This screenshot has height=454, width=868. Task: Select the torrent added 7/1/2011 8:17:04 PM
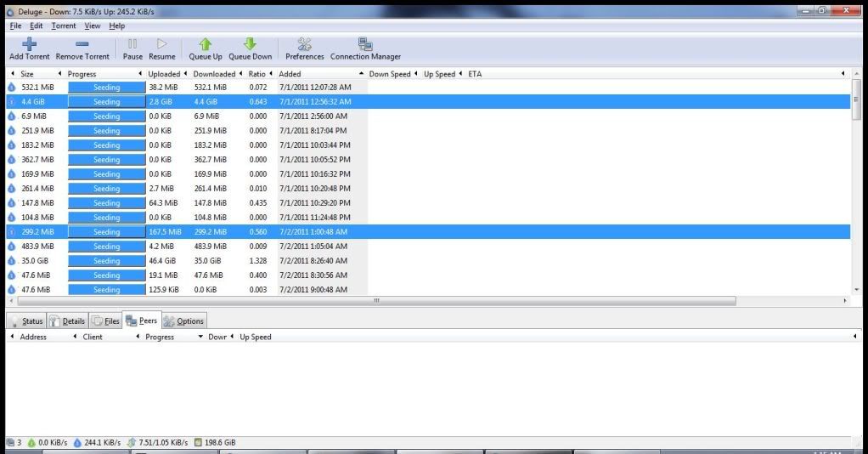pos(428,131)
